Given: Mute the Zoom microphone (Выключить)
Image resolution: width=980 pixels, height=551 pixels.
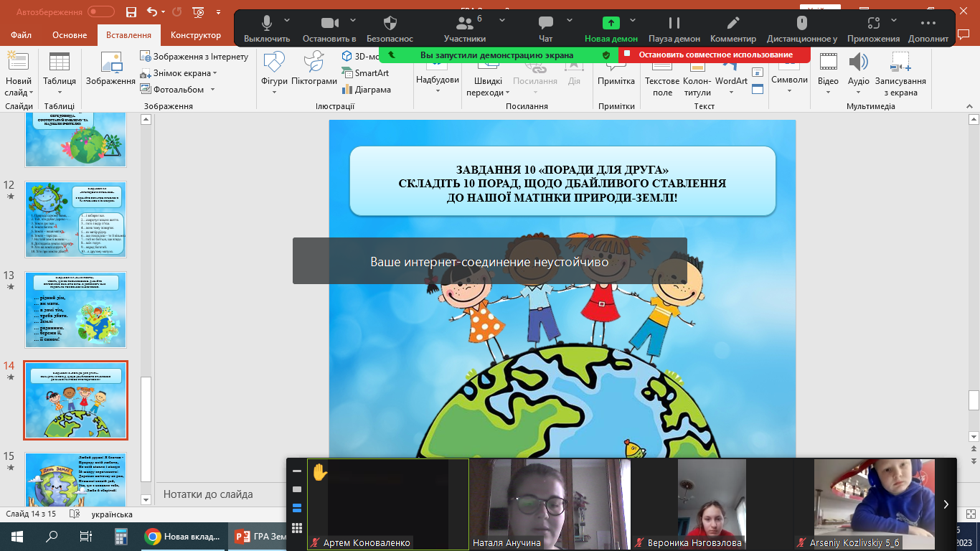Looking at the screenshot, I should (x=267, y=29).
